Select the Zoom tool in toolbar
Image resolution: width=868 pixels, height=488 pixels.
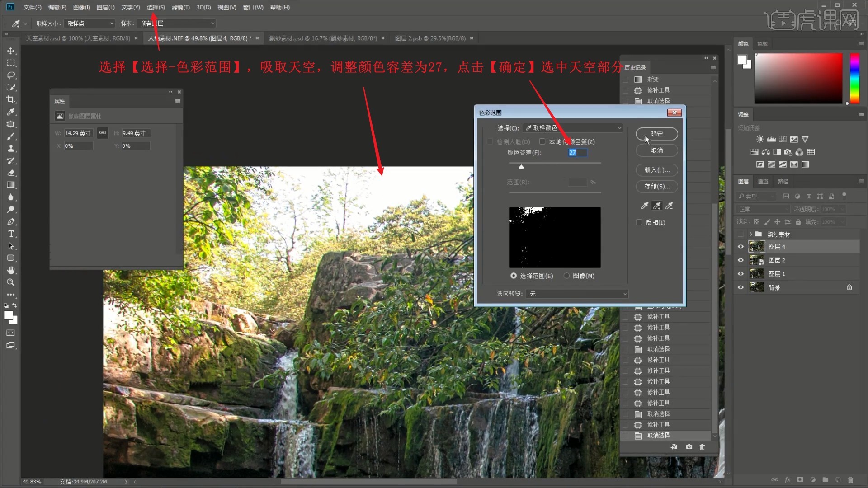point(11,282)
